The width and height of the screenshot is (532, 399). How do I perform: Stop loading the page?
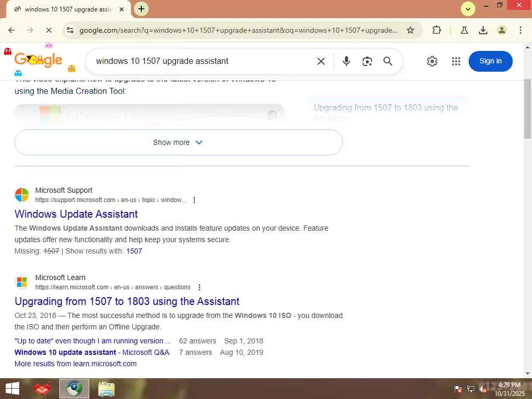tap(48, 30)
